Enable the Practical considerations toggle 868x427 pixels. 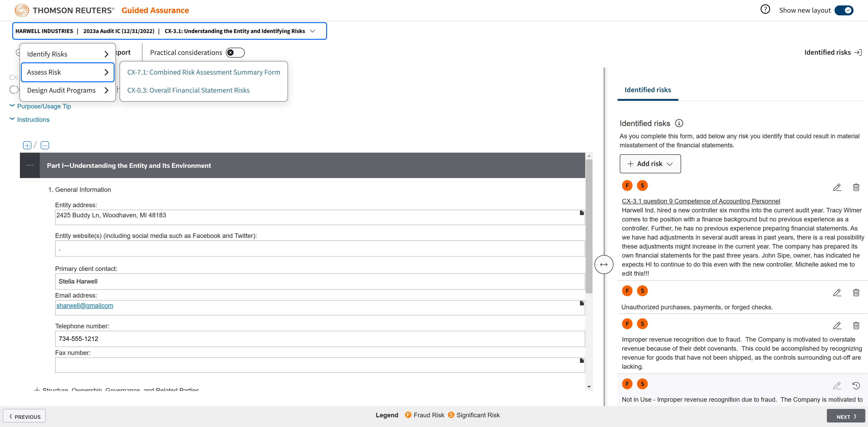click(235, 53)
